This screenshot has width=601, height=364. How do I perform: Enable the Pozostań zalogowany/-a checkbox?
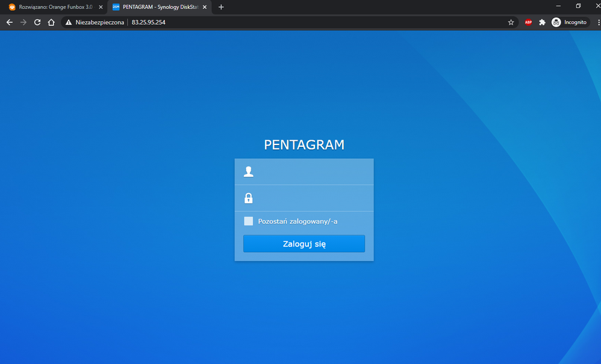[x=249, y=221]
